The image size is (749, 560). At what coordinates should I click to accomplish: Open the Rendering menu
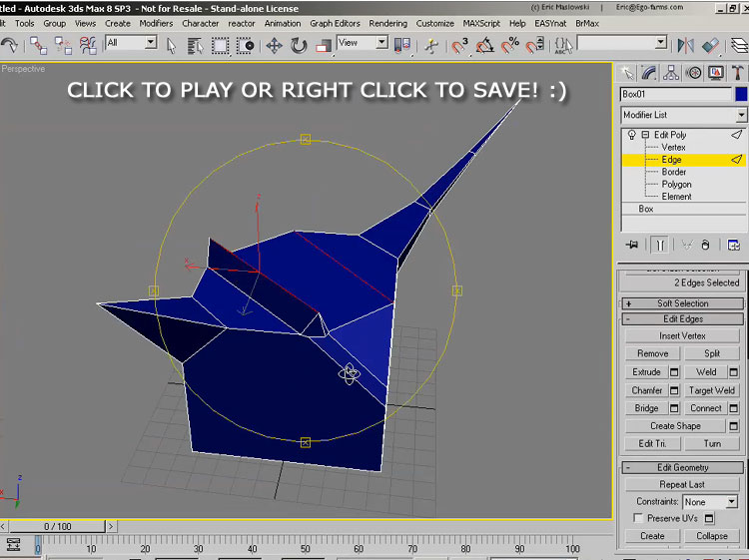(x=387, y=23)
